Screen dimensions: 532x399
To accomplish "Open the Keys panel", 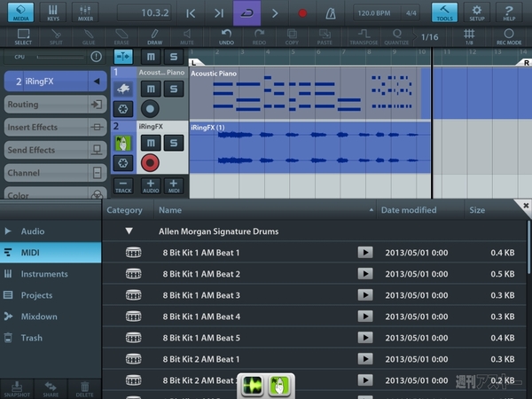I will coord(53,12).
